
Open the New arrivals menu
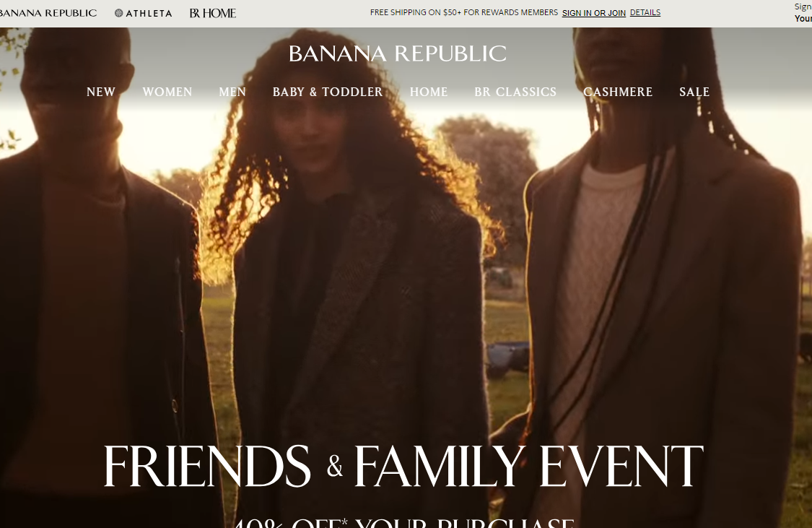[x=101, y=92]
